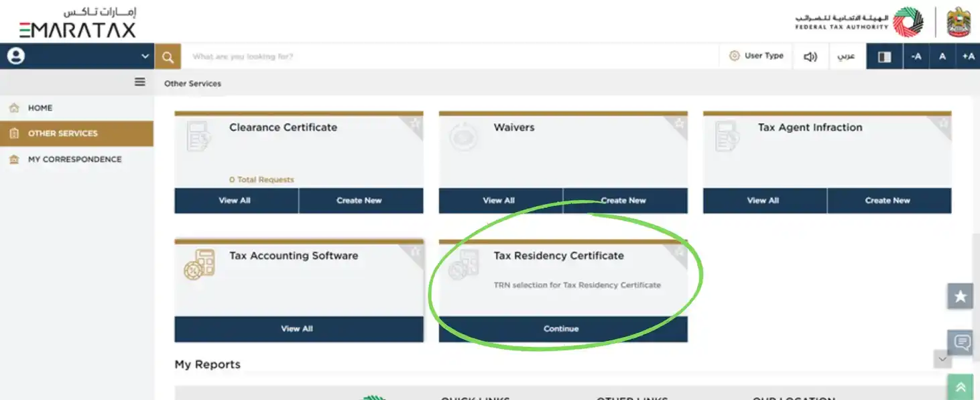Continue to TRN selection for Tax Residency Certificate
The height and width of the screenshot is (400, 980).
(x=561, y=329)
